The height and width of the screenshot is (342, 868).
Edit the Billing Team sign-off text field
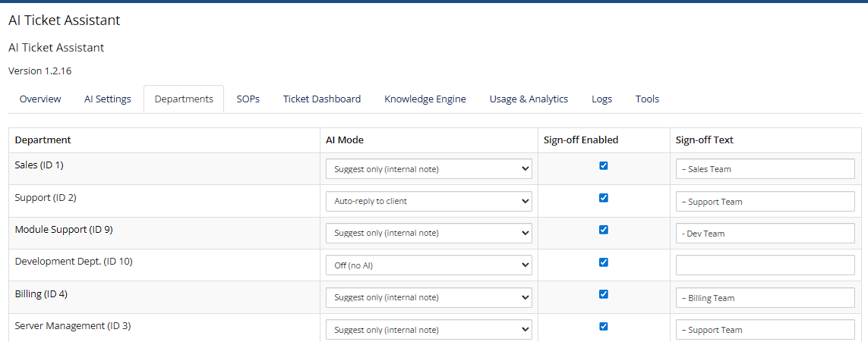pyautogui.click(x=765, y=298)
